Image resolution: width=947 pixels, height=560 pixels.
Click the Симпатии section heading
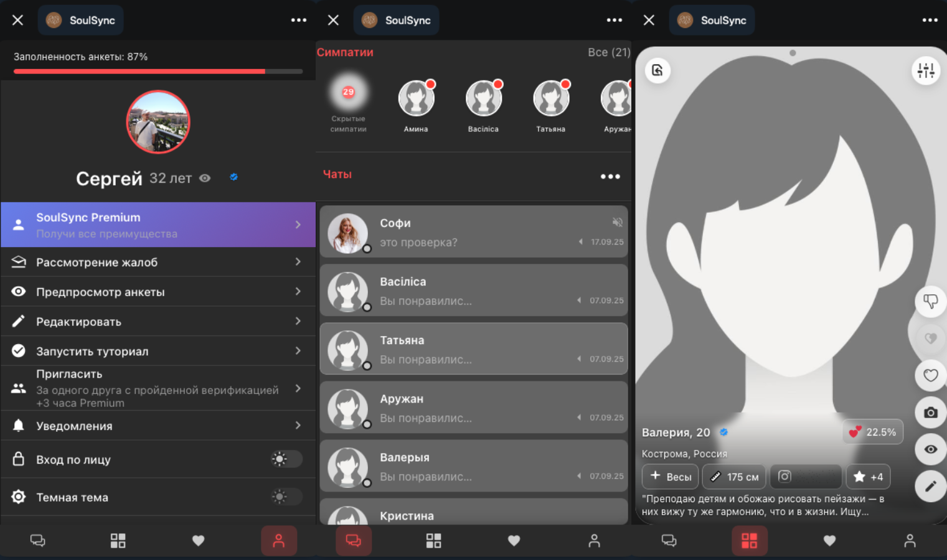click(x=345, y=52)
